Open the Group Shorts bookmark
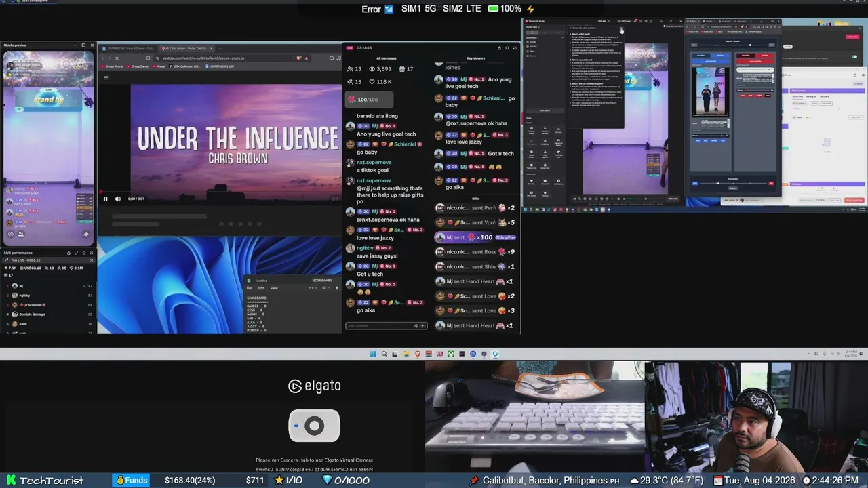 [112, 66]
